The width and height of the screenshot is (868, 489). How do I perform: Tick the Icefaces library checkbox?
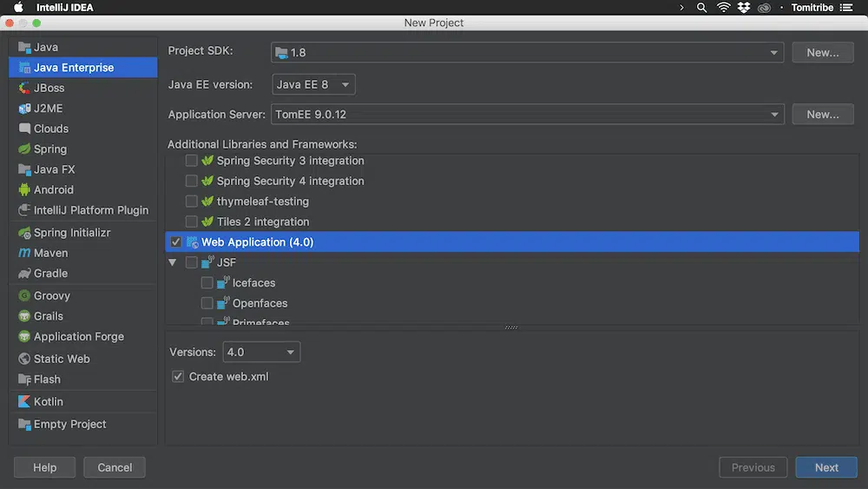tap(207, 282)
